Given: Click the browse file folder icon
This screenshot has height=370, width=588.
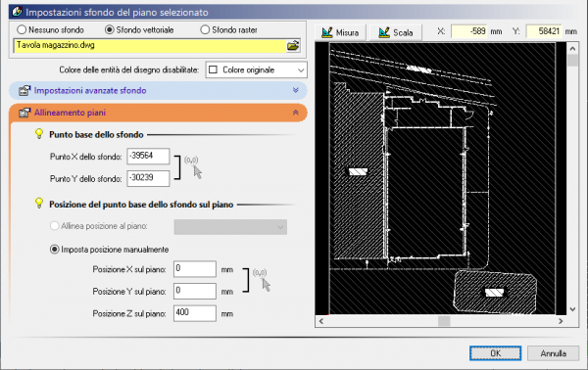Looking at the screenshot, I should click(293, 46).
